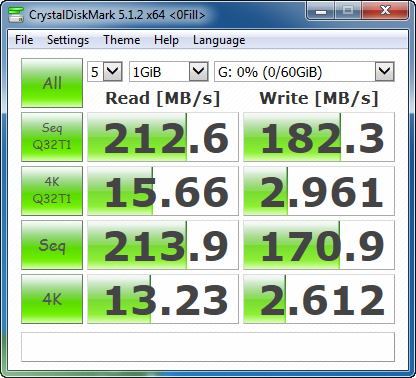Click the Seq Q32T1 read result 212.6

(163, 137)
